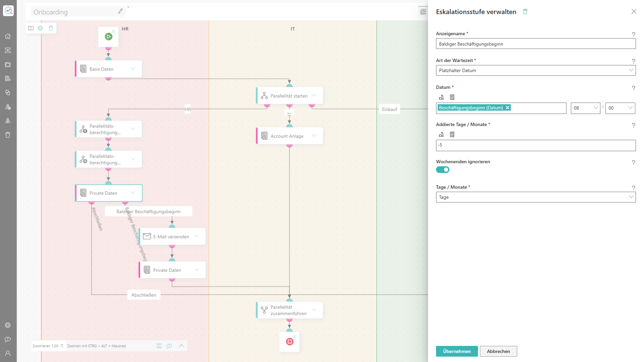Click the trash icon in the canvas toolbar
The height and width of the screenshot is (362, 644).
pos(51,28)
